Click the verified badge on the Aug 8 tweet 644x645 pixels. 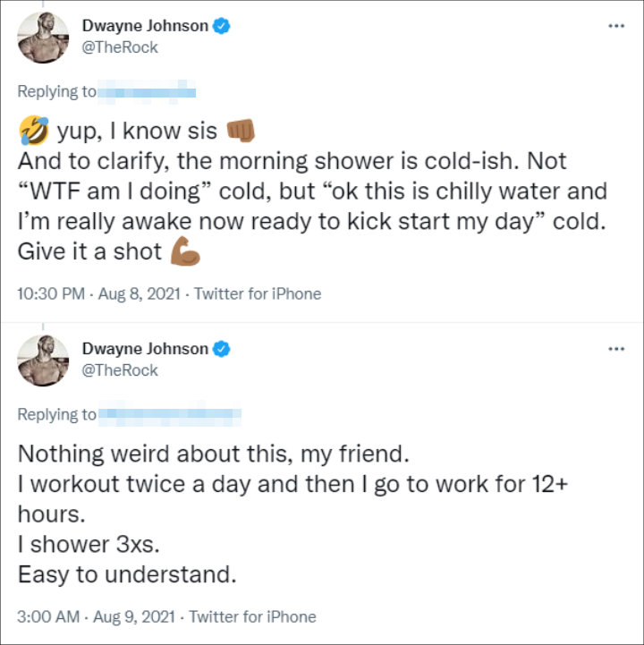click(222, 26)
